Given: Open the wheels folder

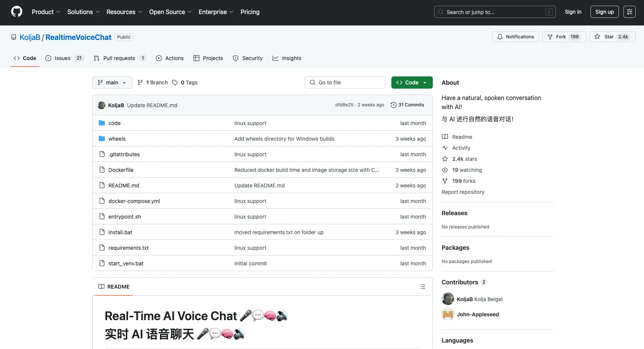Looking at the screenshot, I should pos(117,139).
